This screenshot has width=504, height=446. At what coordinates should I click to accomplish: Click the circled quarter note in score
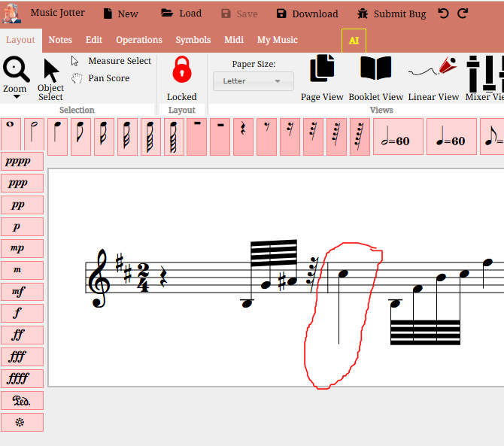[345, 275]
